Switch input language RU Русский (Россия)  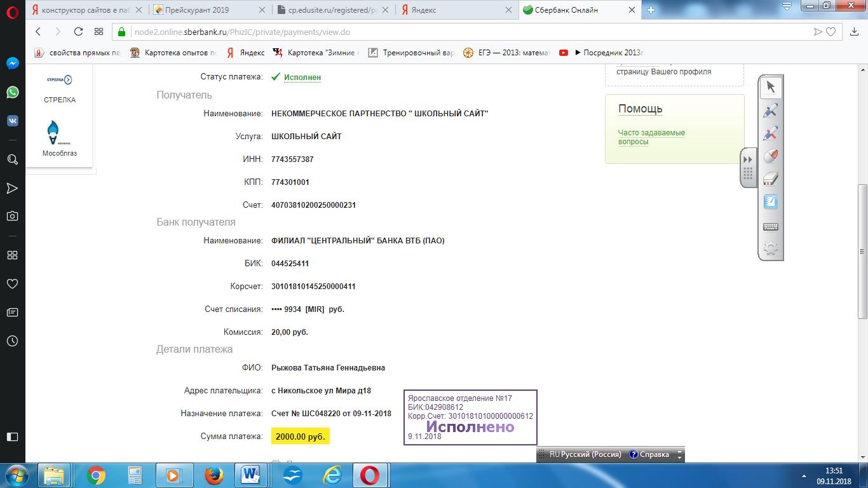pyautogui.click(x=585, y=455)
